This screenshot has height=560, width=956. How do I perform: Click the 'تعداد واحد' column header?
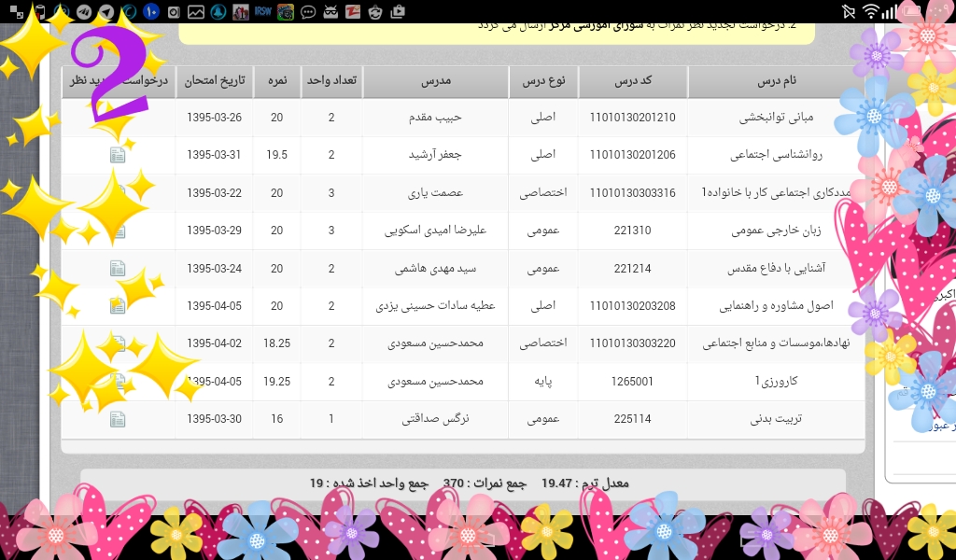click(331, 81)
